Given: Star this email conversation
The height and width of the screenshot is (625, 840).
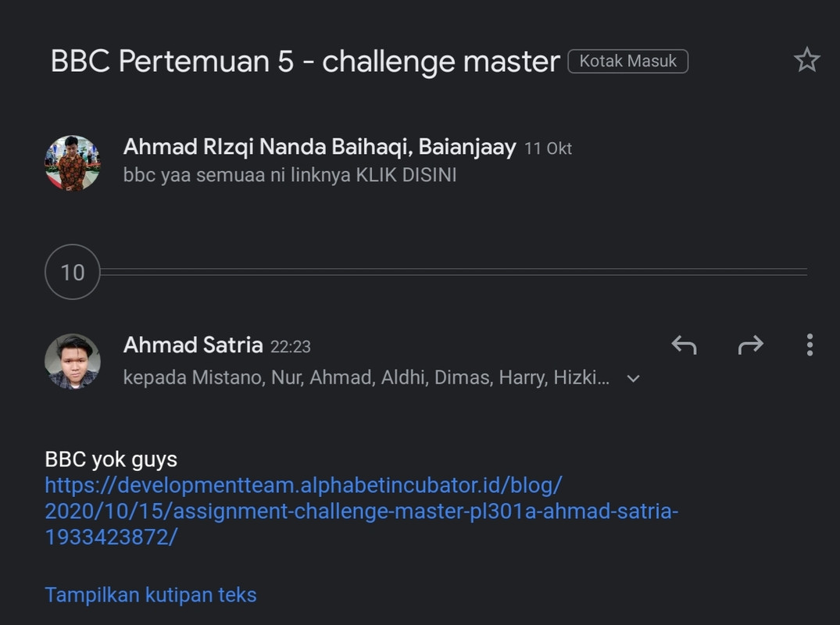Looking at the screenshot, I should point(806,60).
